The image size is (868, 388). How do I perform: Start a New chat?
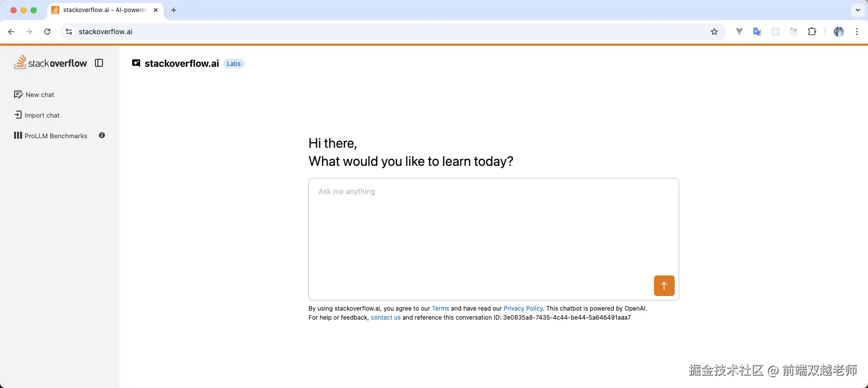pyautogui.click(x=34, y=94)
